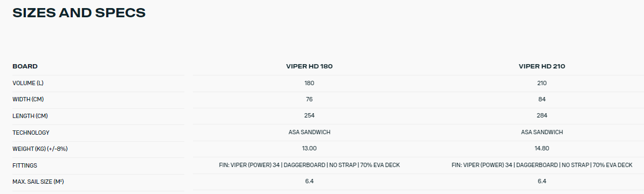This screenshot has height=194, width=644.
Task: Click the TECHNOLOGY row label
Action: pyautogui.click(x=31, y=133)
